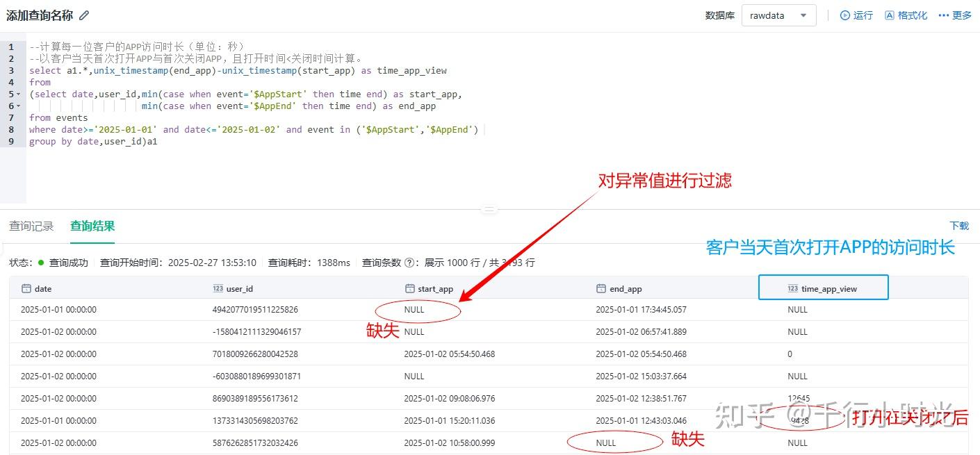Switch to the 查询结果 tab
This screenshot has width=980, height=455.
click(x=92, y=226)
